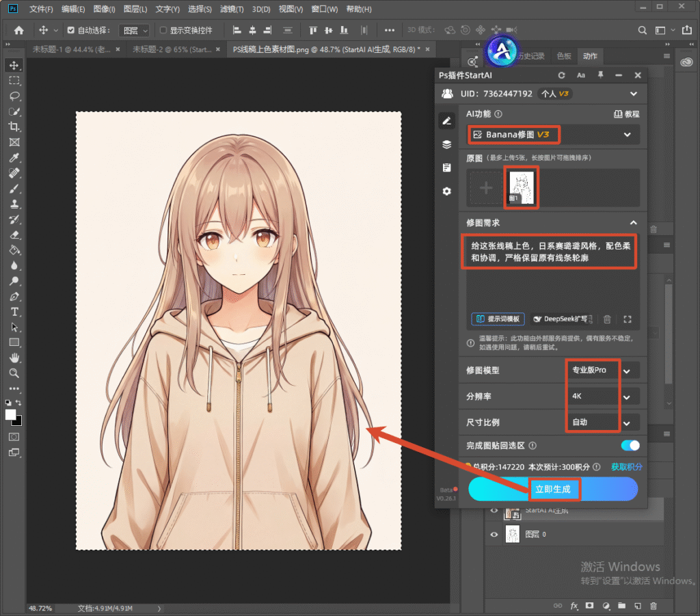Open the StartAI layers sidebar icon

click(x=447, y=144)
